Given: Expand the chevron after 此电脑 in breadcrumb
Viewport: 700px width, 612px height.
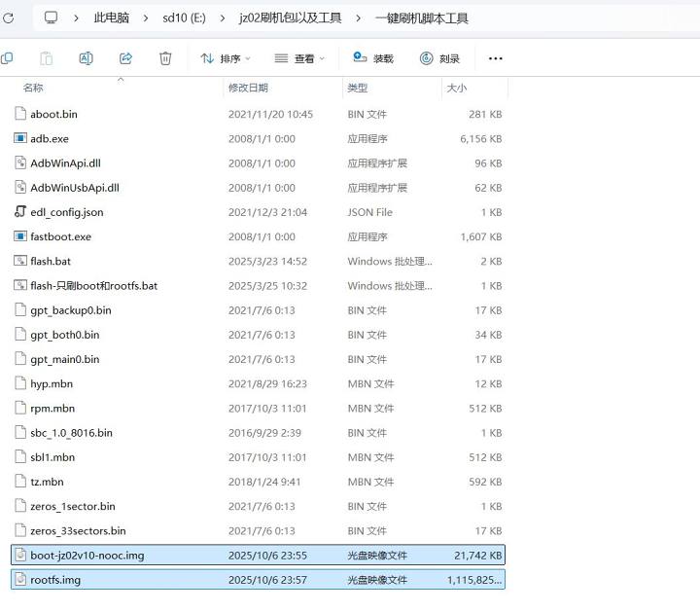Looking at the screenshot, I should [144, 18].
